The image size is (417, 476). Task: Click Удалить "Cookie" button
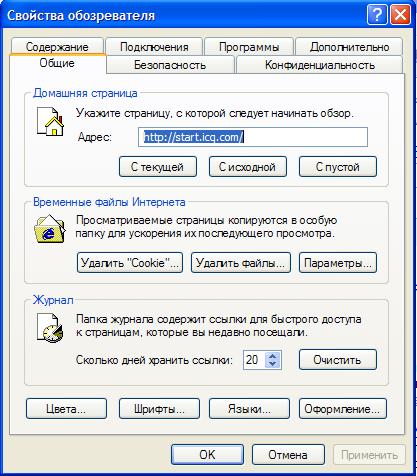tap(130, 263)
